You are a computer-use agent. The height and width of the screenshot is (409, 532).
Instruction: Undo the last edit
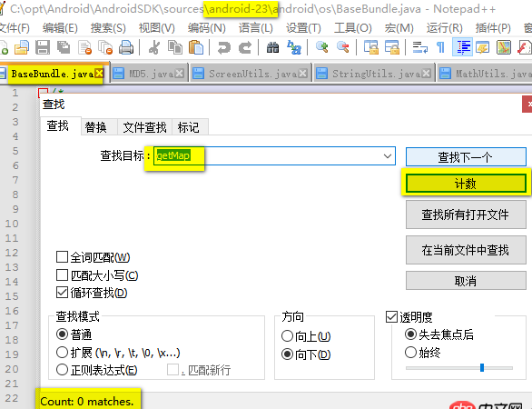pyautogui.click(x=224, y=47)
